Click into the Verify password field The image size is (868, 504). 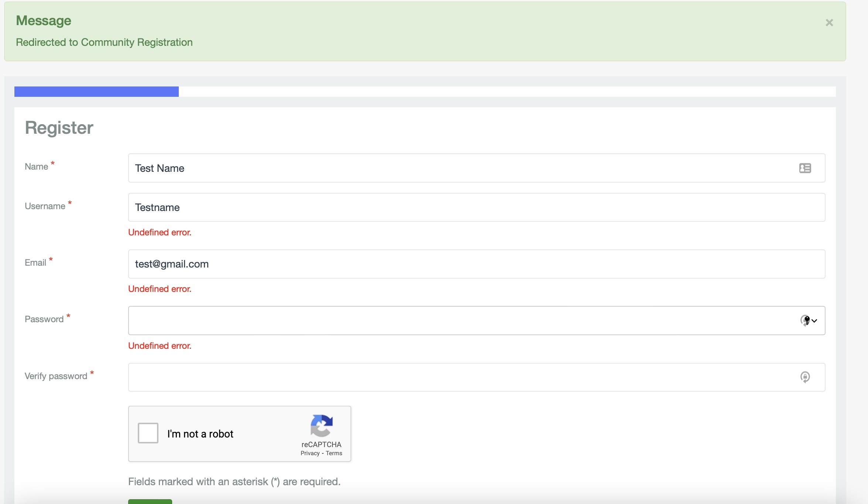coord(443,377)
